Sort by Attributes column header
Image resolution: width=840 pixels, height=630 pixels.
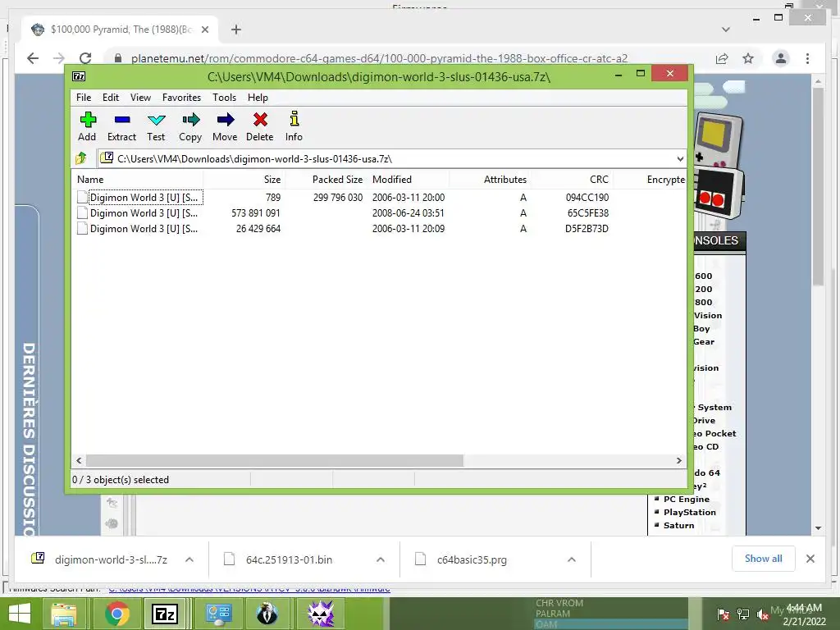[x=491, y=180]
